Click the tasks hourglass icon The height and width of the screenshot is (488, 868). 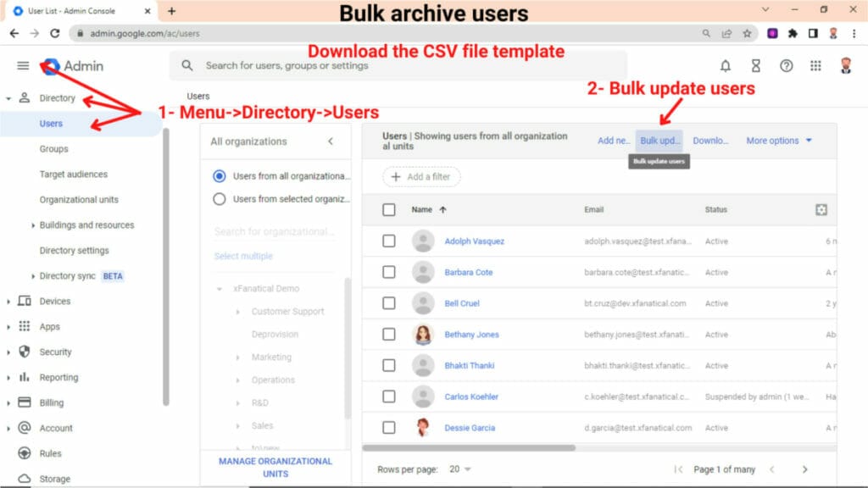pos(755,64)
